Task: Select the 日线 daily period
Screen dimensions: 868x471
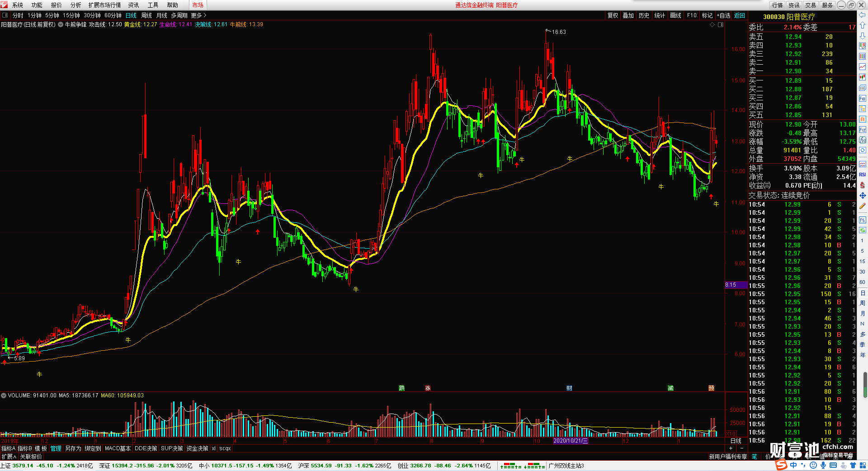Action: 131,15
